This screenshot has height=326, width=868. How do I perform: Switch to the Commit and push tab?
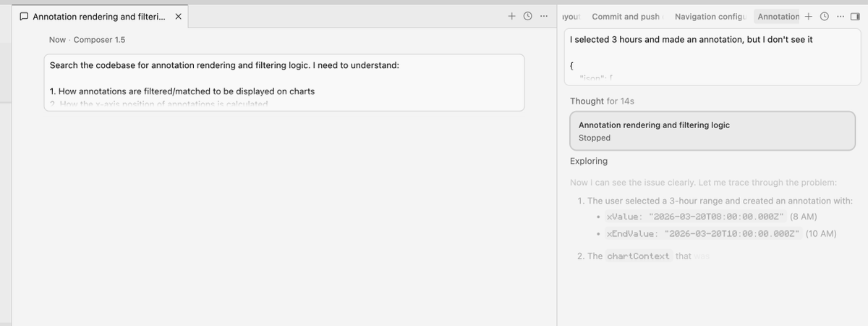pos(626,17)
